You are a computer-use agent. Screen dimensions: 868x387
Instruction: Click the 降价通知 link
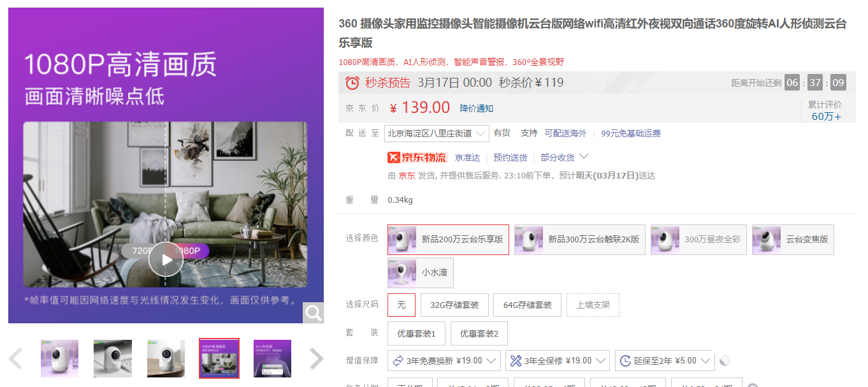tap(477, 108)
